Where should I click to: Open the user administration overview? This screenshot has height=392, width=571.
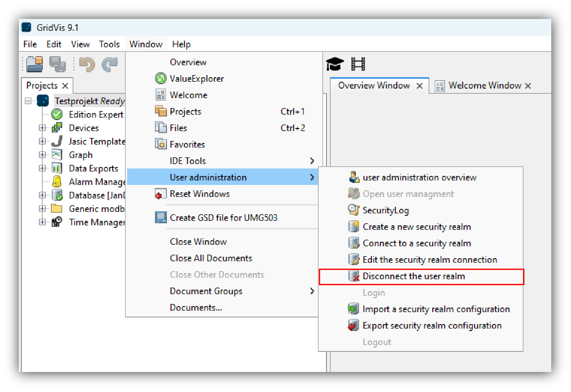[420, 177]
